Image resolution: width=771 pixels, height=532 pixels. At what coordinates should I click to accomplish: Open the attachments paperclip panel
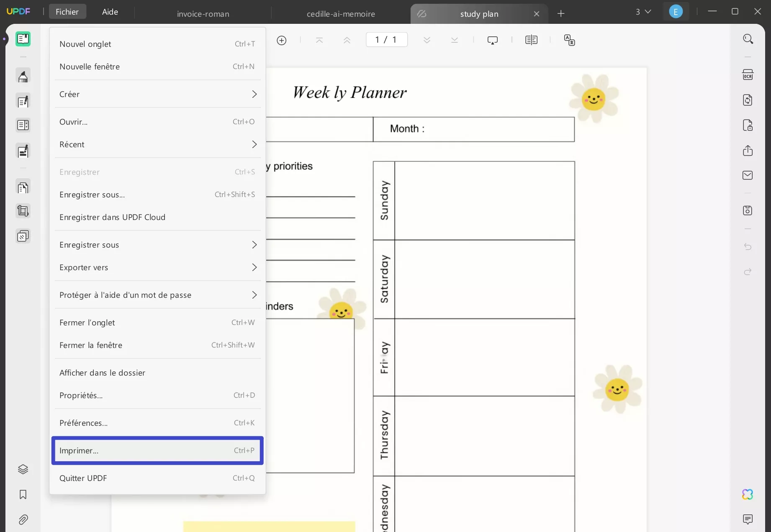coord(23,519)
